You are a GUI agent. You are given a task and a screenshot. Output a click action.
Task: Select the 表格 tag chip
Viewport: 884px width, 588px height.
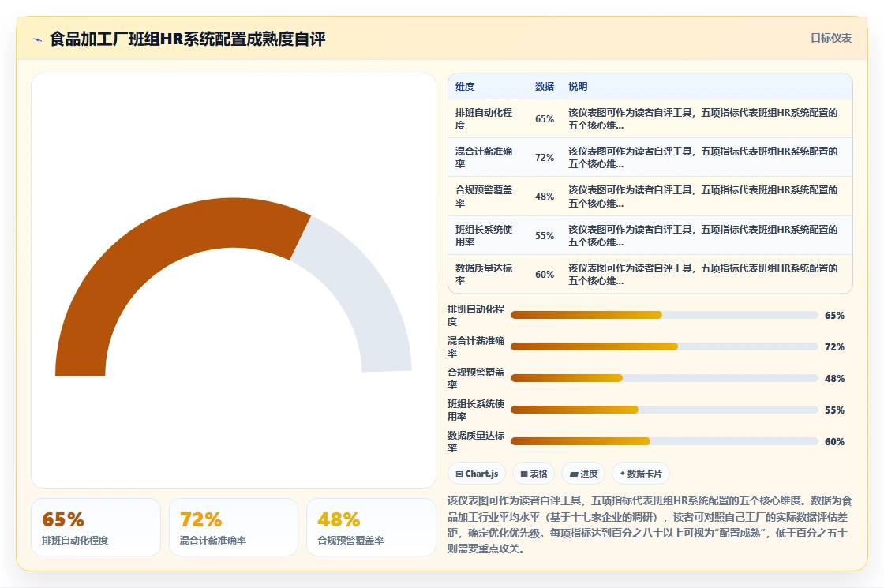point(534,474)
